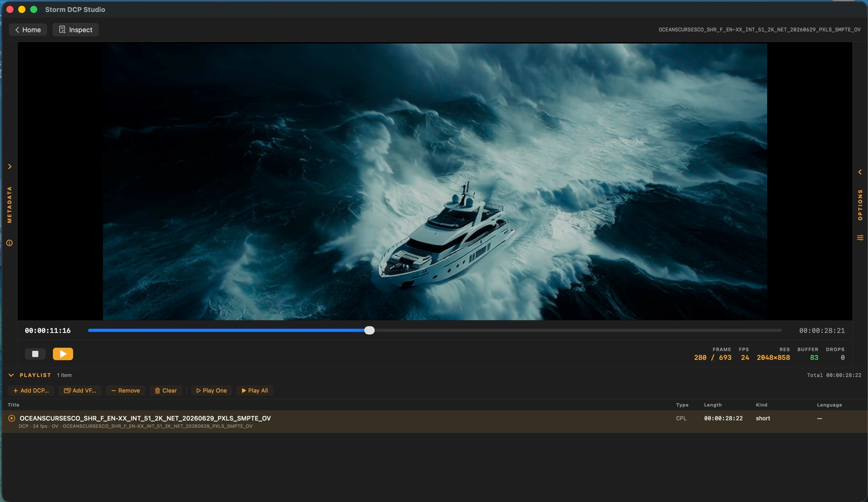This screenshot has height=502, width=868.
Task: Click the drops value 0
Action: (843, 358)
